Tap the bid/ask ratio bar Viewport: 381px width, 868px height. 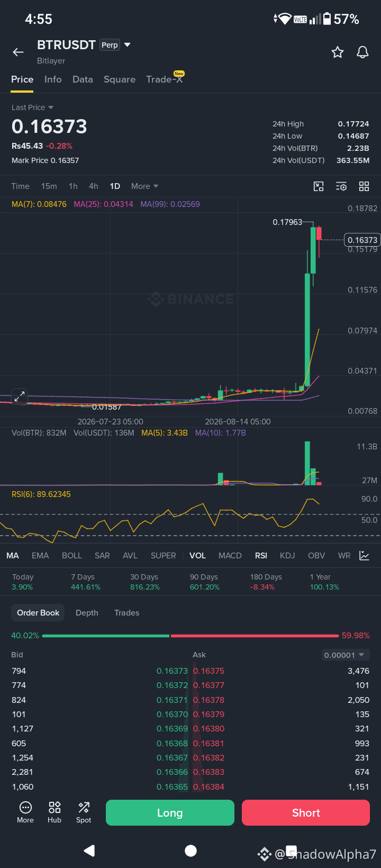pyautogui.click(x=190, y=636)
